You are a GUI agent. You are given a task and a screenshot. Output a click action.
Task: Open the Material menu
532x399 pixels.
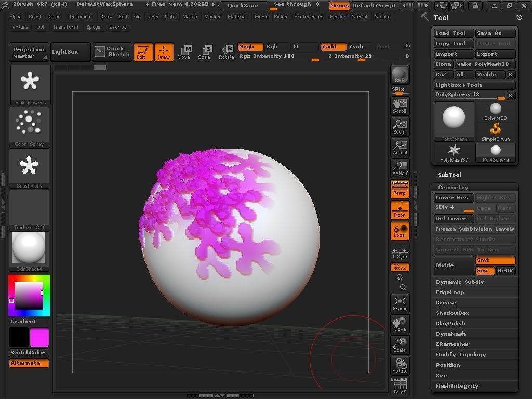pyautogui.click(x=237, y=16)
